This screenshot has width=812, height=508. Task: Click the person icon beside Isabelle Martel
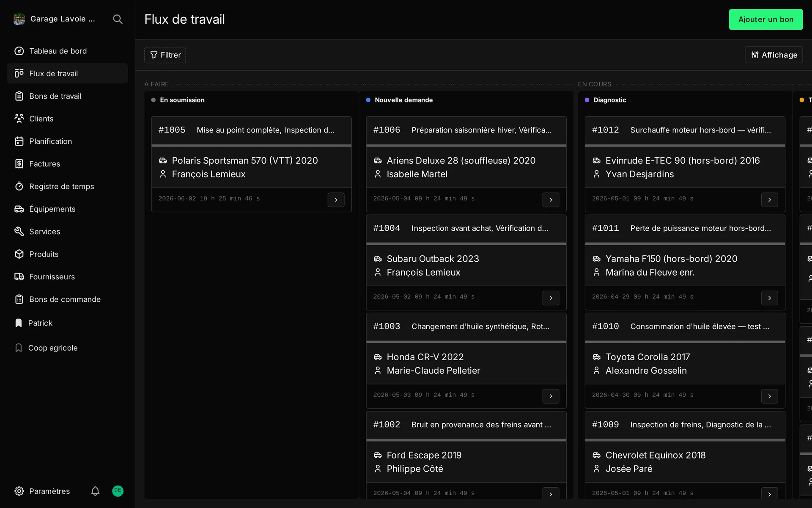(378, 174)
